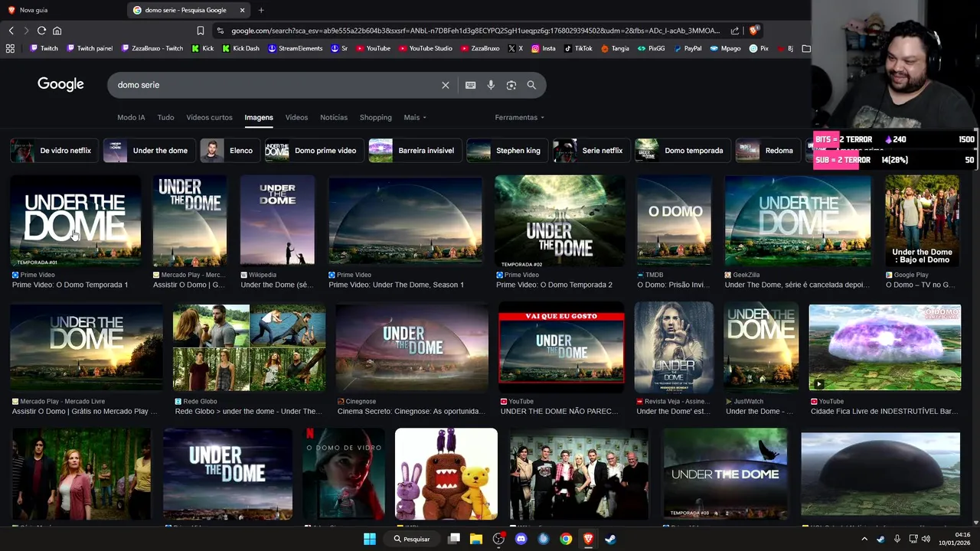
Task: Open Rede Globo cast collage image
Action: (x=249, y=347)
